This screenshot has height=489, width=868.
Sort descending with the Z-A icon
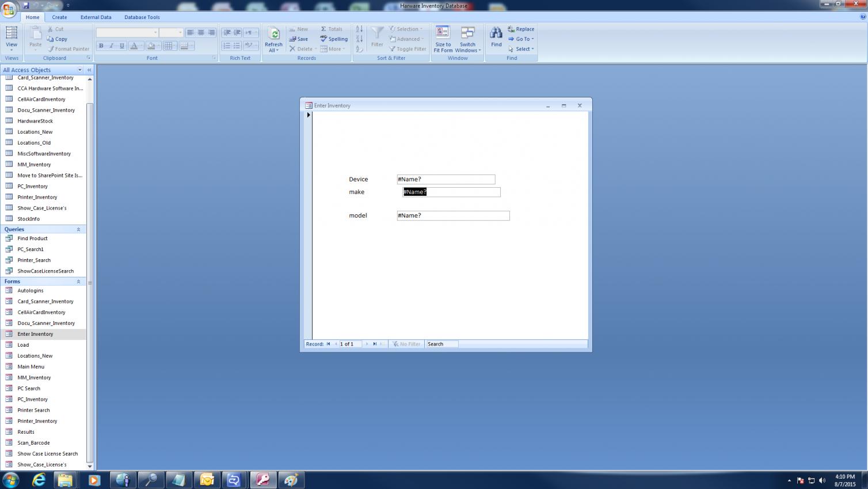point(359,39)
